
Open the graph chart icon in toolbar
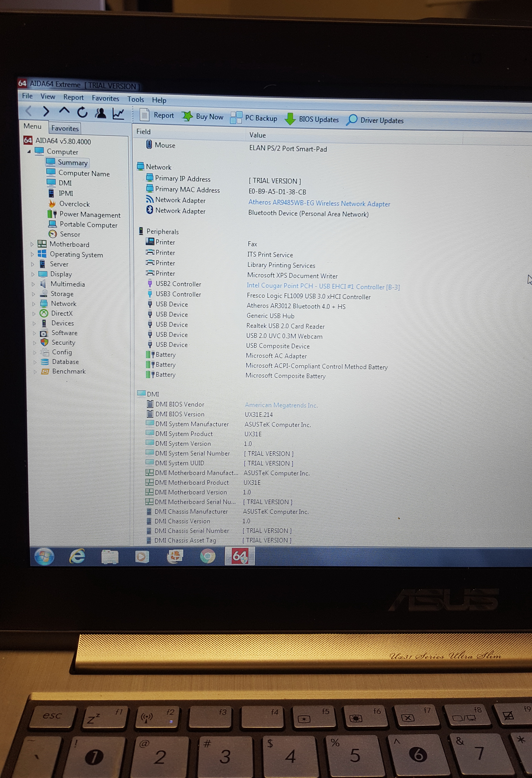coord(118,114)
